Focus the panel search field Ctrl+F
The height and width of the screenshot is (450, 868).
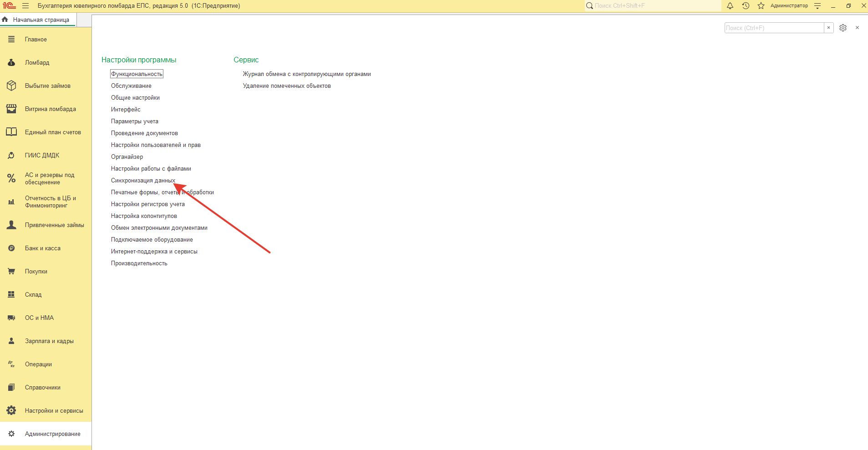(x=774, y=28)
